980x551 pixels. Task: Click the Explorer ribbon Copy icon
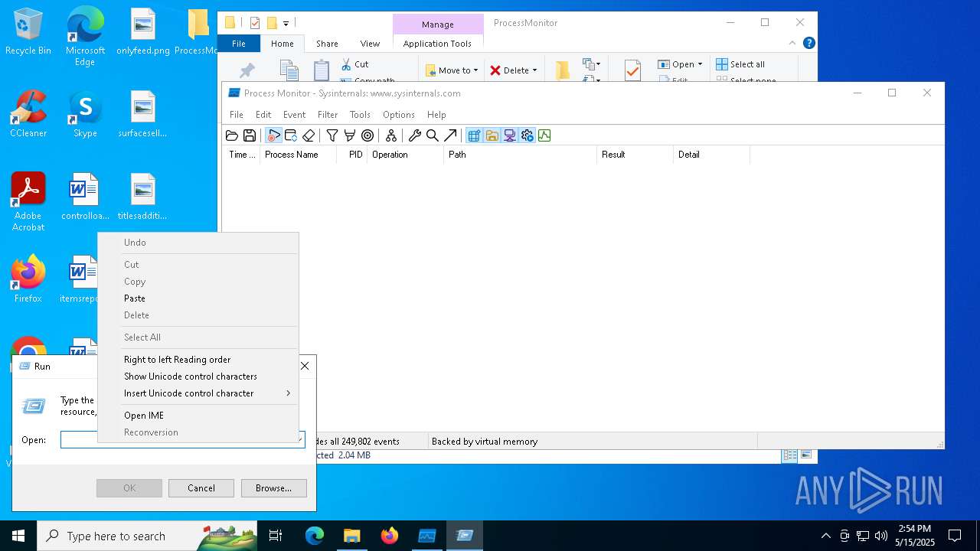(x=289, y=70)
